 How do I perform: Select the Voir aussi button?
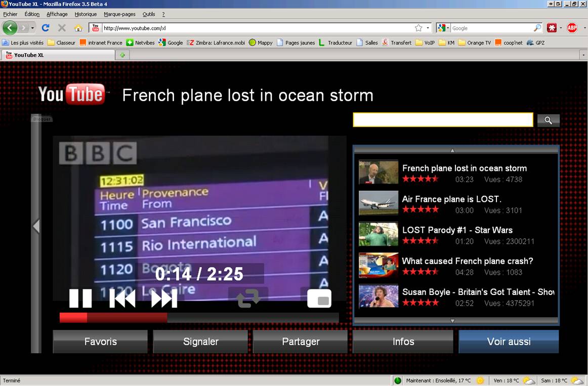point(509,341)
